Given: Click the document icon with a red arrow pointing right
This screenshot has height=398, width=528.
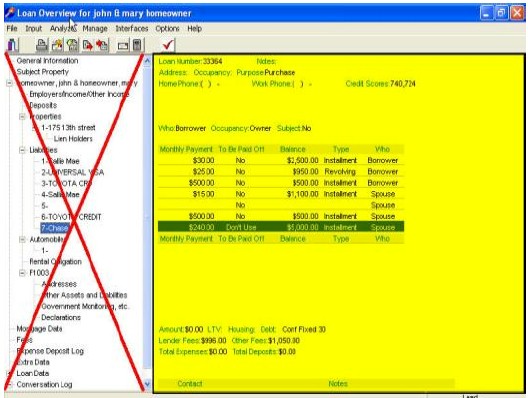Looking at the screenshot, I should [88, 45].
